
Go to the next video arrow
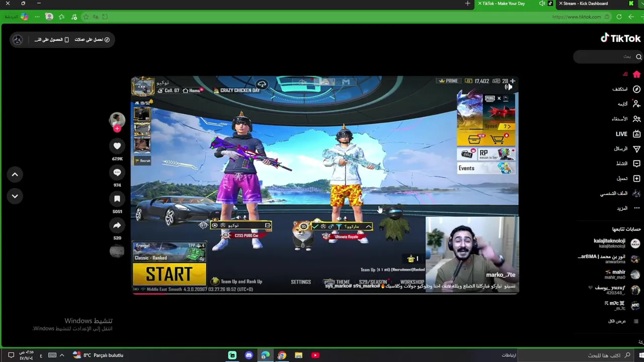click(x=15, y=196)
